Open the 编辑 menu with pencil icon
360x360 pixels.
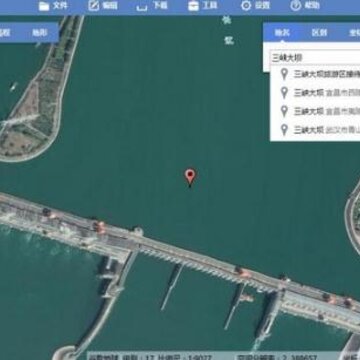click(x=102, y=6)
